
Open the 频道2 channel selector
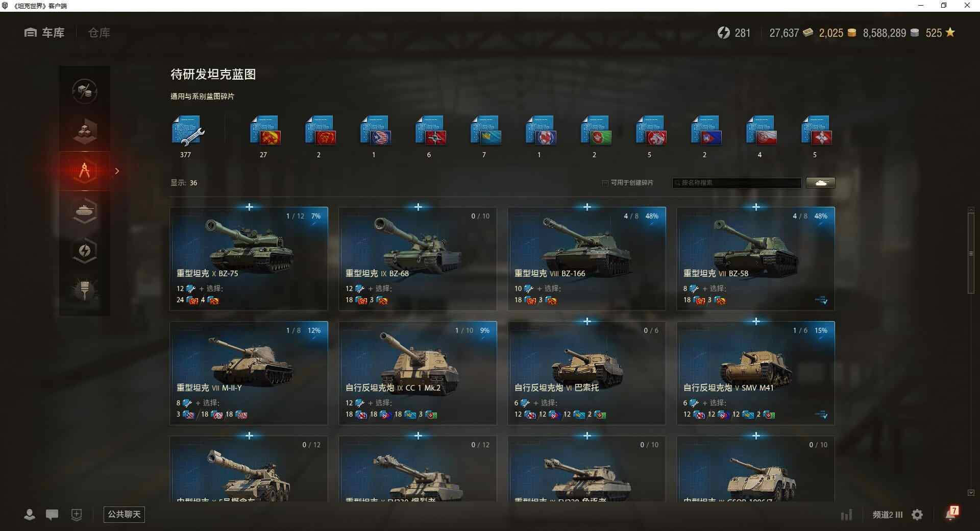tap(887, 515)
